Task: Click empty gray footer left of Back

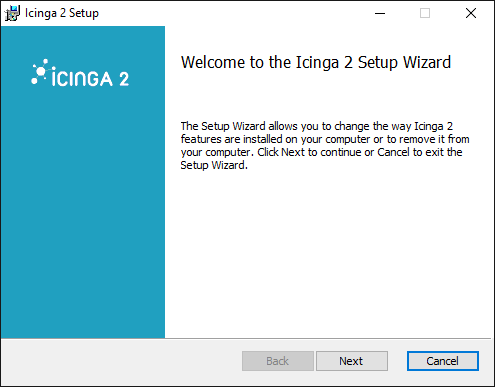Action: [120, 362]
